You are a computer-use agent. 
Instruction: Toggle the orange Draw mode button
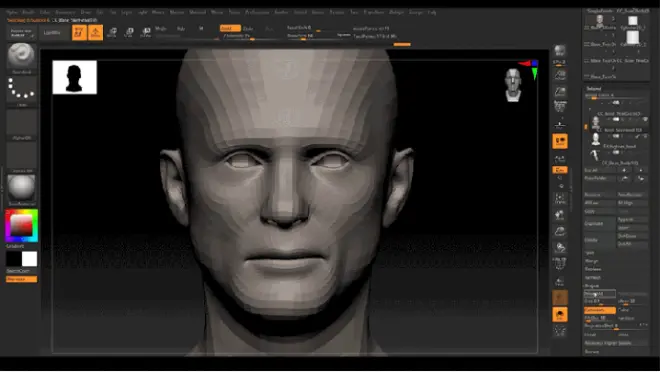96,32
